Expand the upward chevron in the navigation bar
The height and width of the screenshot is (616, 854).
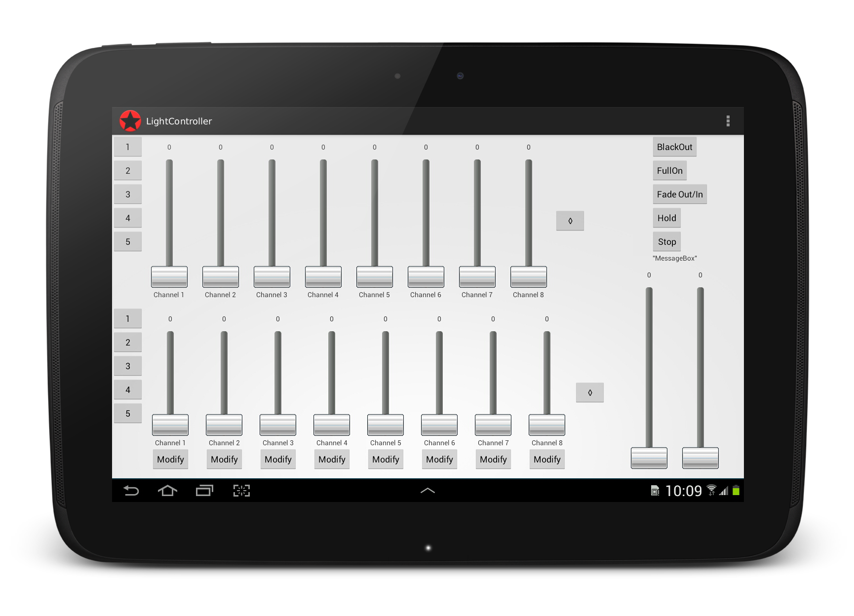[427, 491]
